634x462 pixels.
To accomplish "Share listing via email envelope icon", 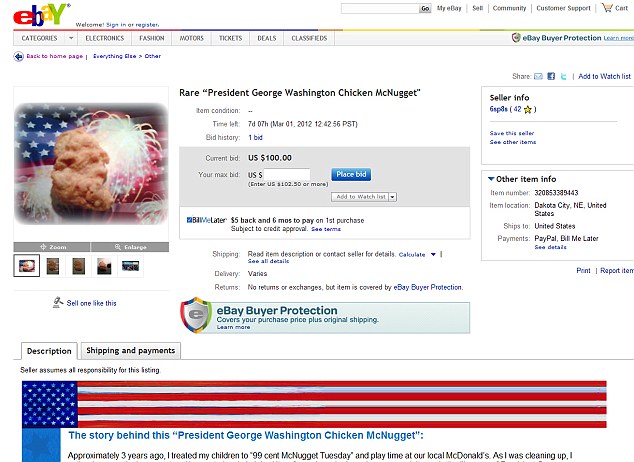I will [538, 76].
